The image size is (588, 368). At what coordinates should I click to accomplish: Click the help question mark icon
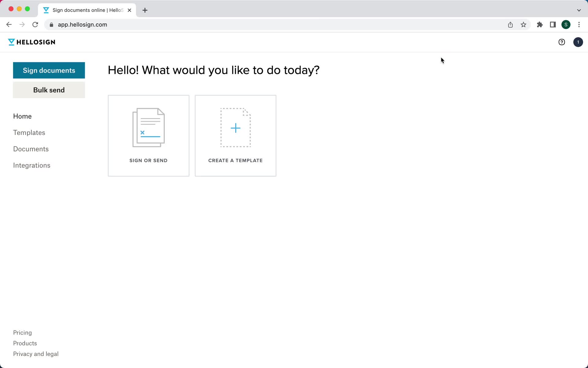[561, 42]
